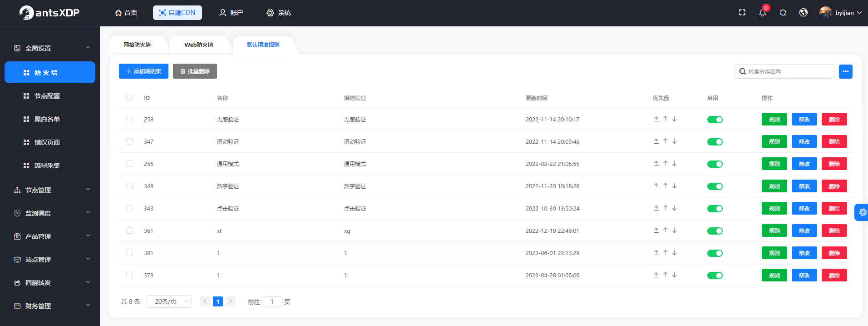
Task: Move rule 343 up one priority
Action: click(666, 208)
